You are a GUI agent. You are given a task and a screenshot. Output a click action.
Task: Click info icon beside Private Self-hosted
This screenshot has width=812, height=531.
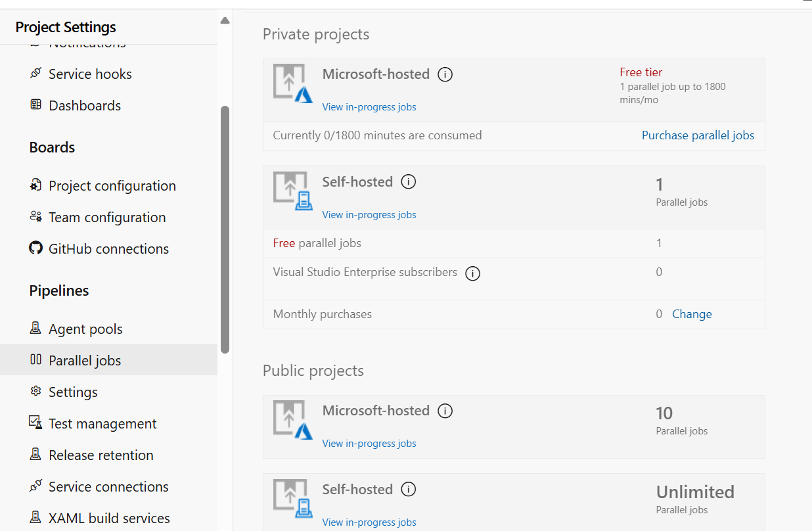click(x=409, y=182)
